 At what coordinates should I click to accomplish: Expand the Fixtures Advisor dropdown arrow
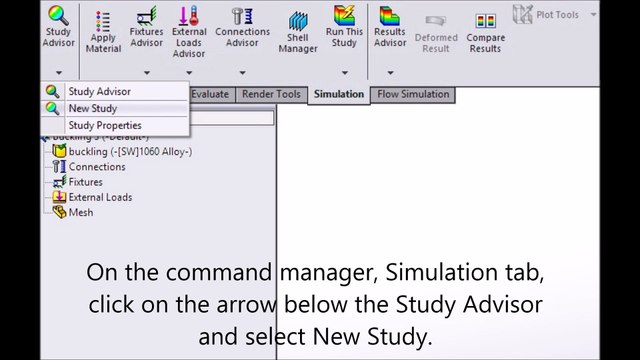point(147,73)
